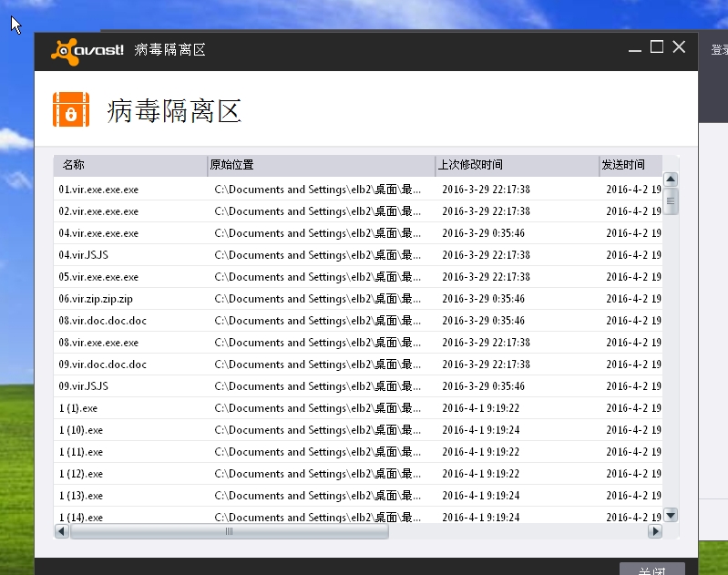
Task: Close the quarantine window with X
Action: coord(679,47)
